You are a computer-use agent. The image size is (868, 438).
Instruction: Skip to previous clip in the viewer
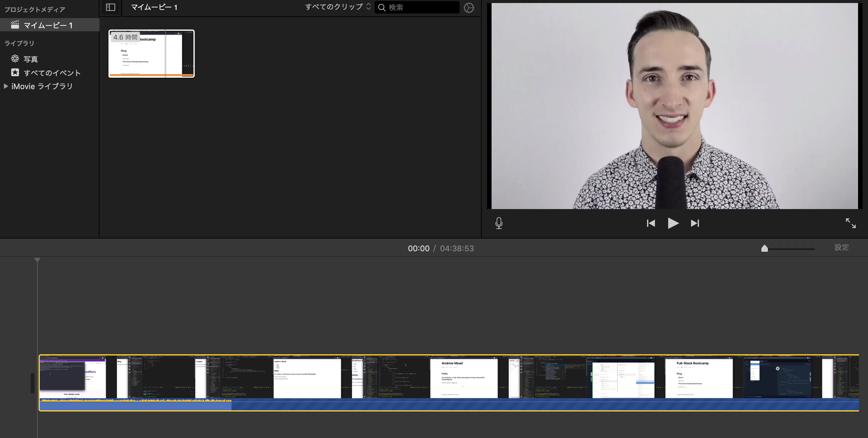click(x=651, y=223)
